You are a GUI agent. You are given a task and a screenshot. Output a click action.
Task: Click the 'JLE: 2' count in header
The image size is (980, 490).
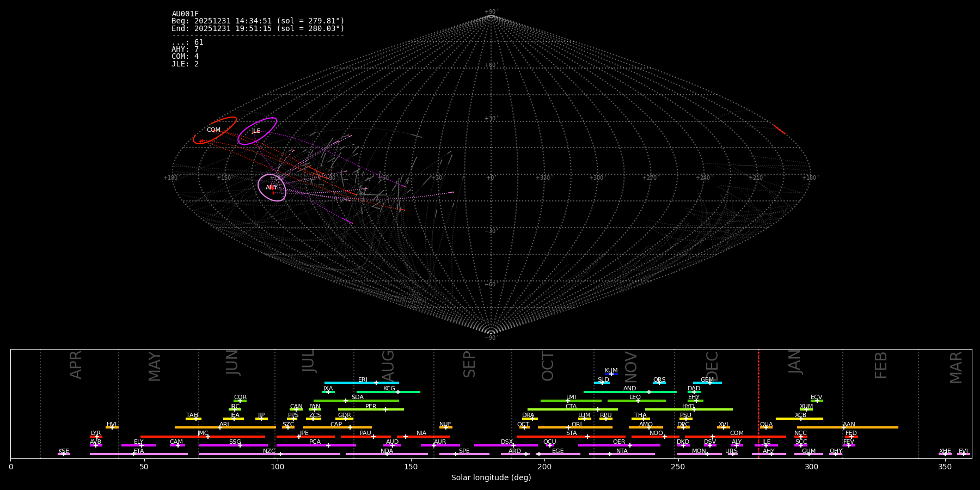coord(185,64)
